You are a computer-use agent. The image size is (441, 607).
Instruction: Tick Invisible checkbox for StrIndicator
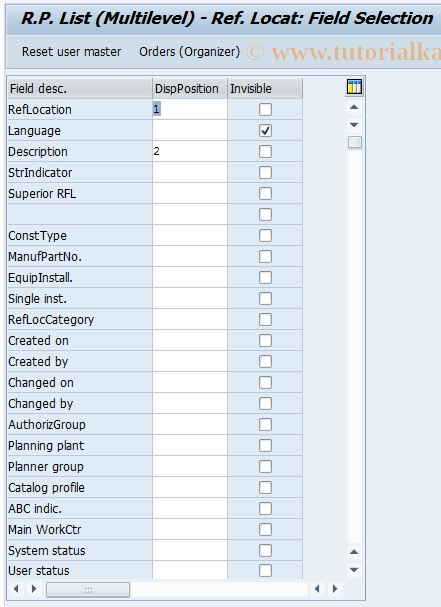tap(265, 173)
